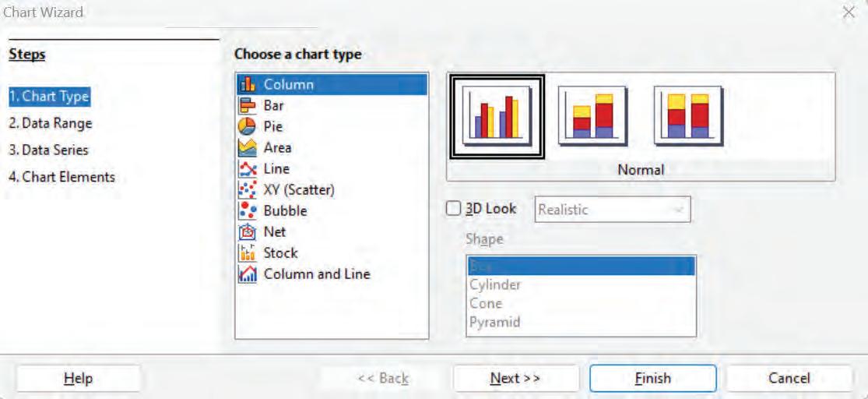This screenshot has height=399, width=868.
Task: Choose the Pie chart icon
Action: [247, 126]
